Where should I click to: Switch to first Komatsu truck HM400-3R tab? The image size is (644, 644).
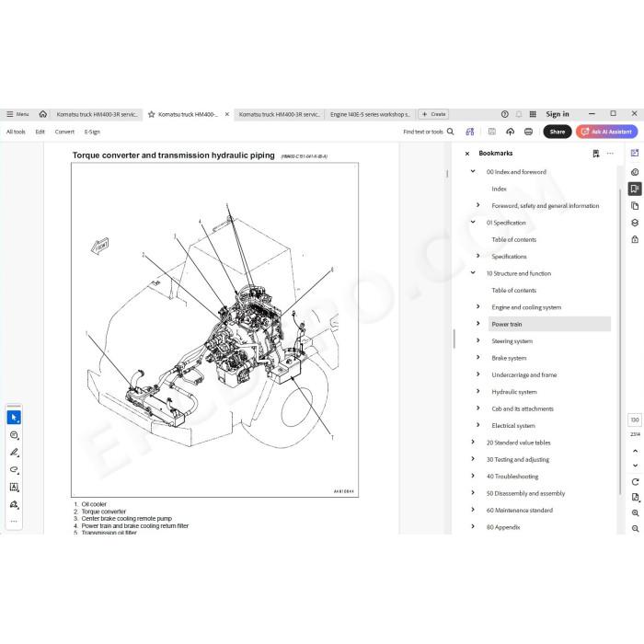(x=97, y=114)
